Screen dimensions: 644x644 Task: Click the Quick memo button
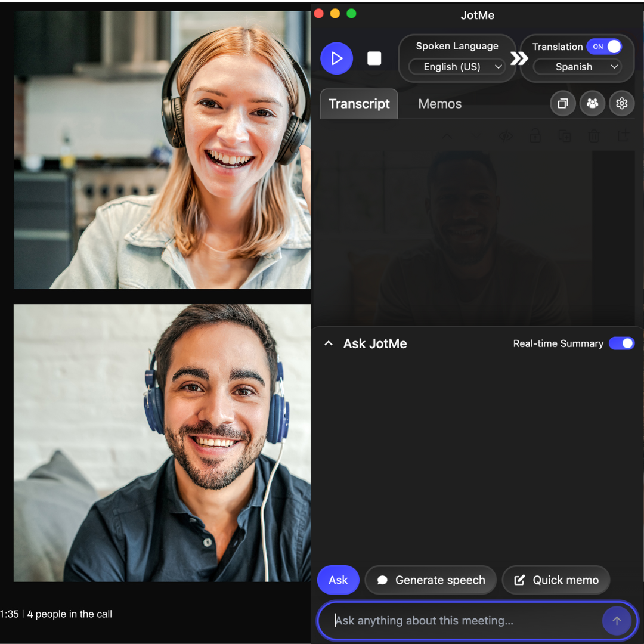click(x=556, y=580)
